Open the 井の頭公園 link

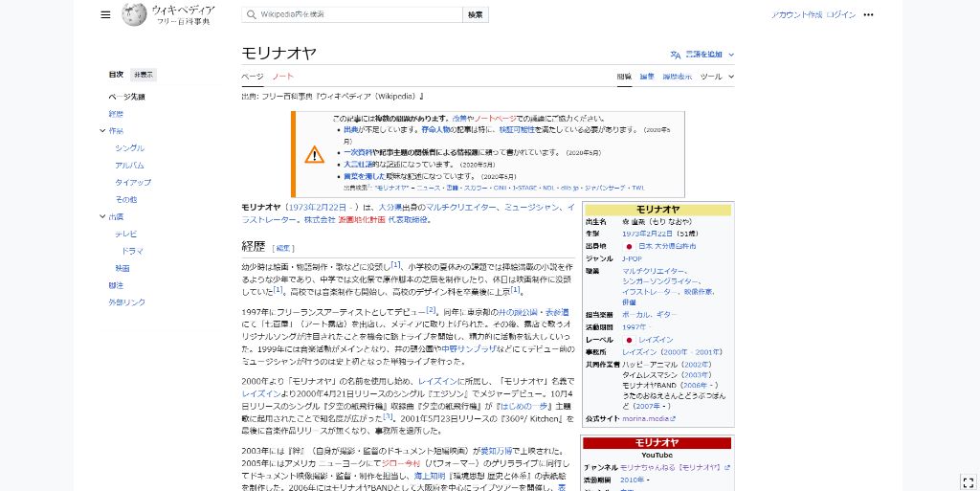[x=518, y=312]
